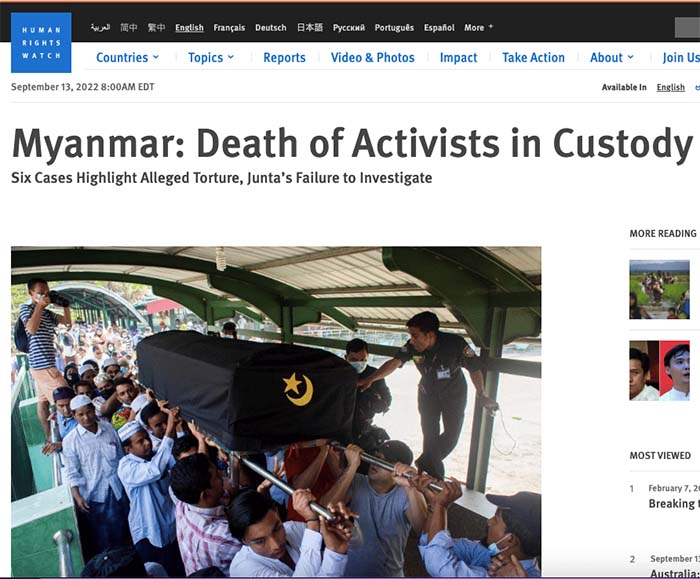Choose the Русский language link
Viewport: 700px width, 579px height.
349,28
